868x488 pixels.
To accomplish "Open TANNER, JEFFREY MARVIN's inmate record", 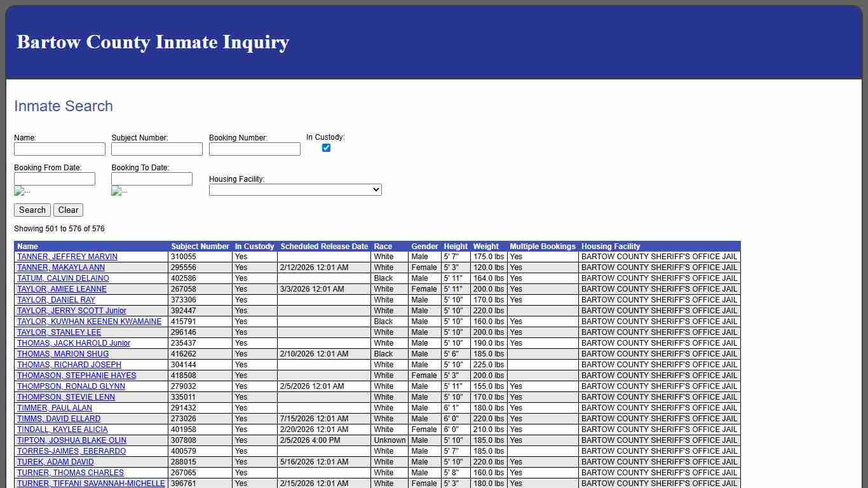I will [x=67, y=257].
